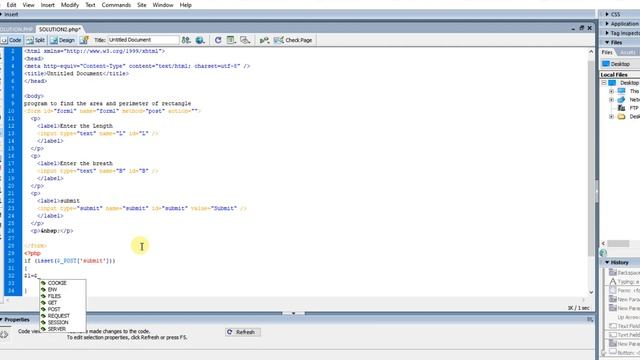The width and height of the screenshot is (640, 360).
Task: Select the Assets tab in Files panel
Action: click(x=627, y=52)
